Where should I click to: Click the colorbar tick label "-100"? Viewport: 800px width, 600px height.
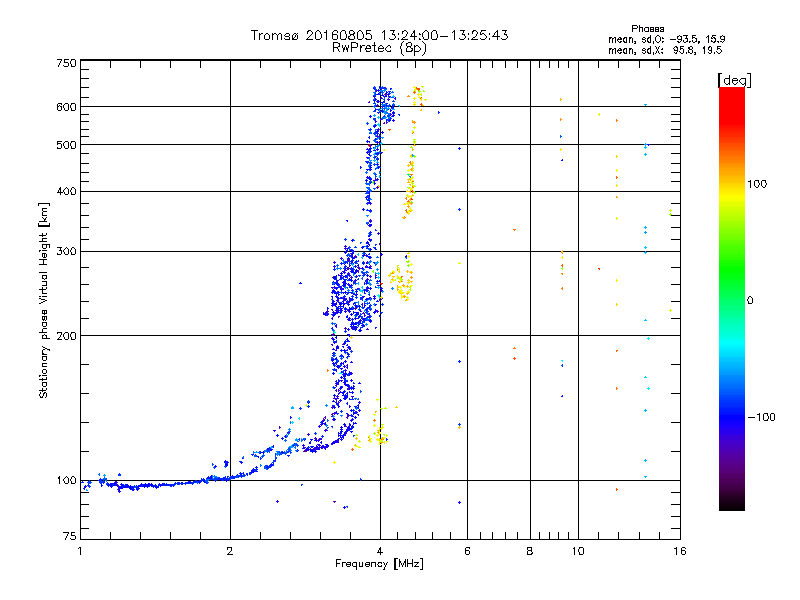tap(761, 417)
